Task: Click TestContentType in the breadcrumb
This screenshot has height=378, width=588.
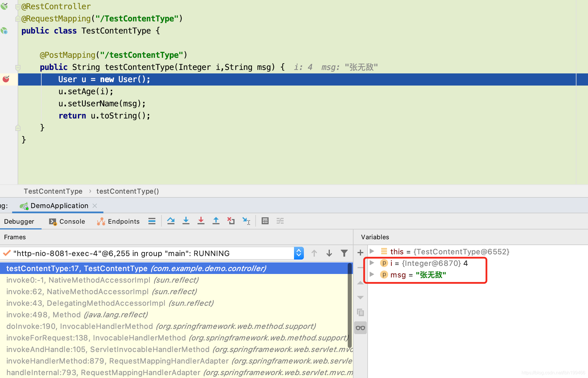Action: click(x=53, y=191)
